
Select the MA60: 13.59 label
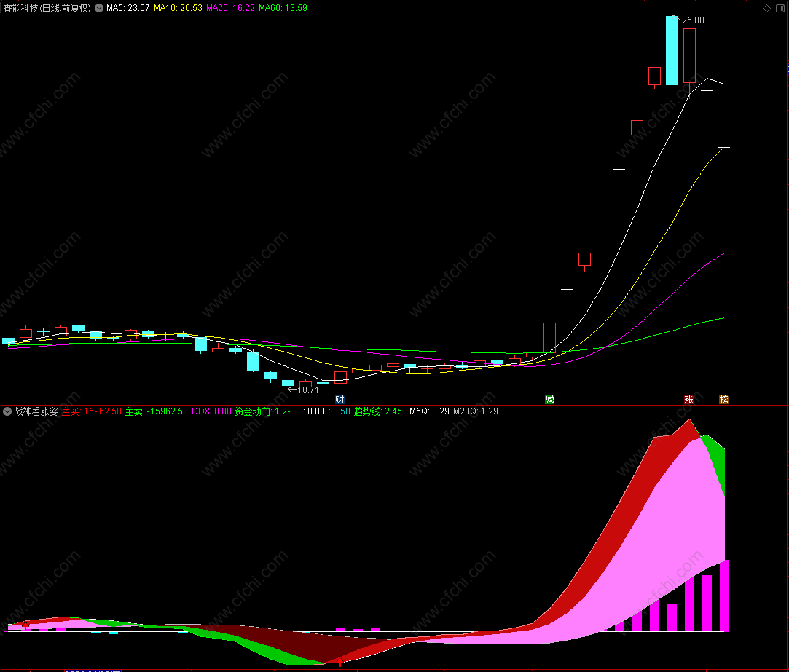[283, 8]
